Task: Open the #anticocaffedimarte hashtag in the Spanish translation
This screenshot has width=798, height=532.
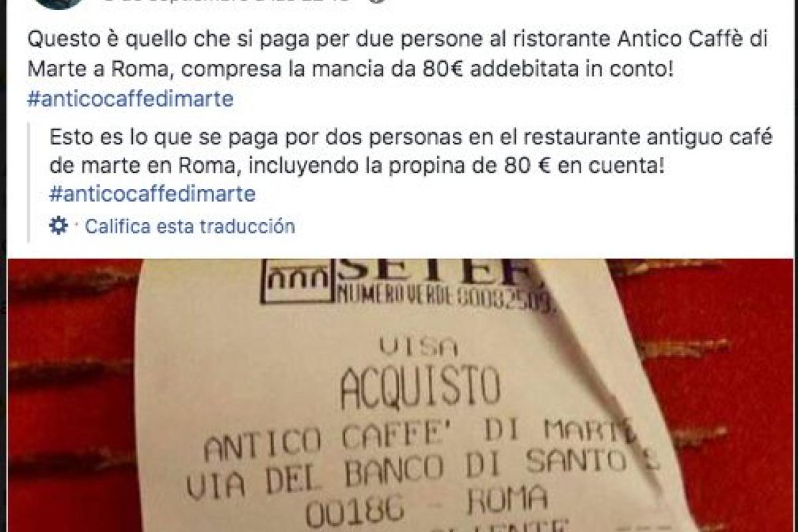Action: coord(152,194)
